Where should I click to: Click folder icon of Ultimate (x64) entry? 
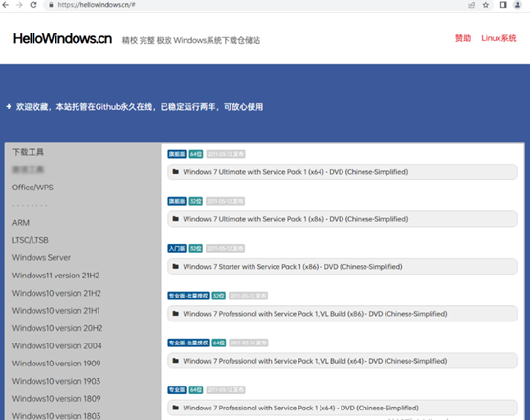pos(175,171)
